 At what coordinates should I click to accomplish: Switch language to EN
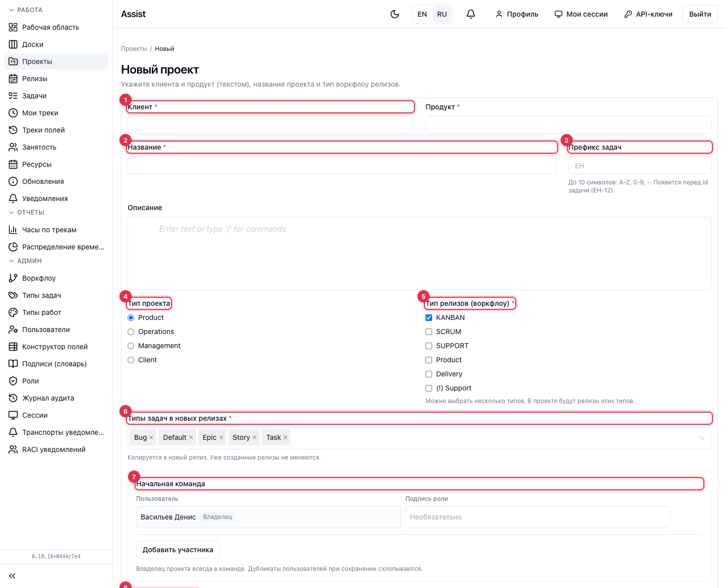pyautogui.click(x=422, y=14)
